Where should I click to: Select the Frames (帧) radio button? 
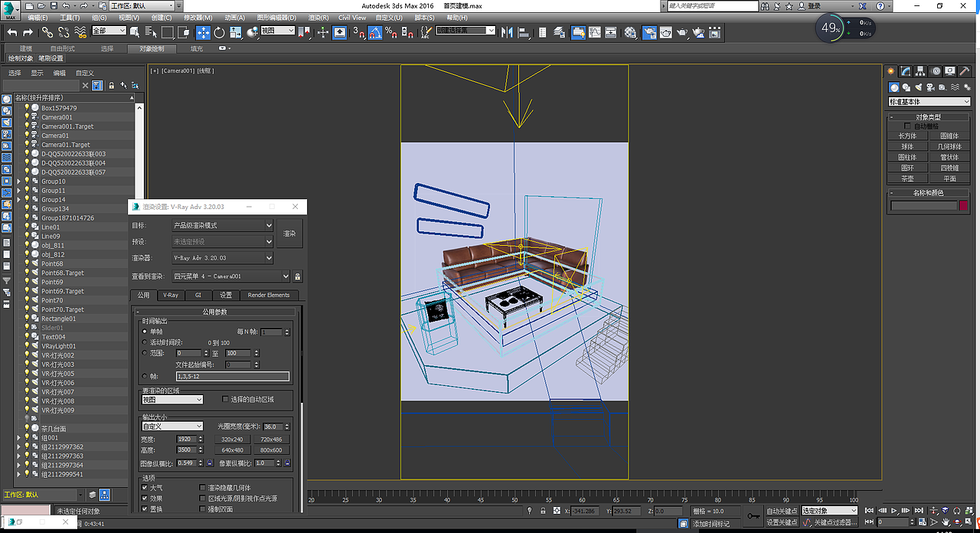pyautogui.click(x=145, y=376)
